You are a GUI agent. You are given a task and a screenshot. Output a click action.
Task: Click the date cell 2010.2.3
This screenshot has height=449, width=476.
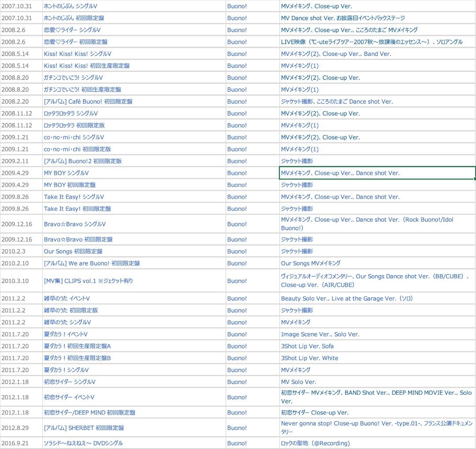[21, 251]
